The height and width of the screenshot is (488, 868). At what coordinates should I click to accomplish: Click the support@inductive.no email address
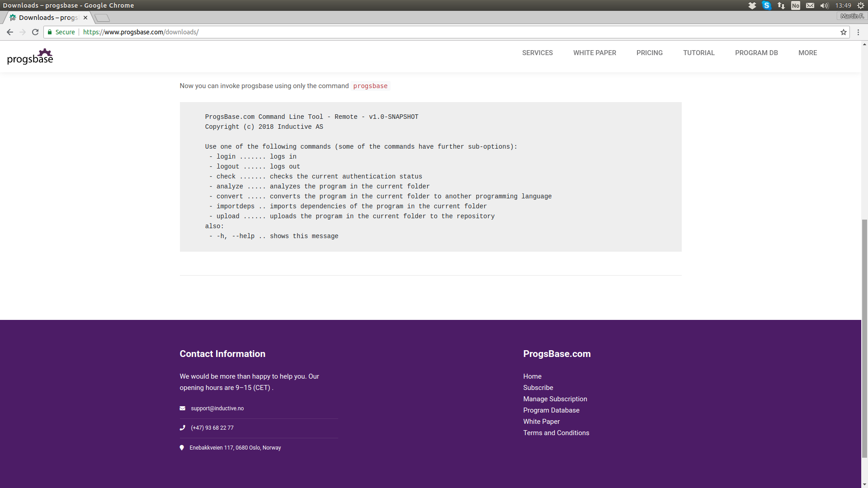(217, 408)
